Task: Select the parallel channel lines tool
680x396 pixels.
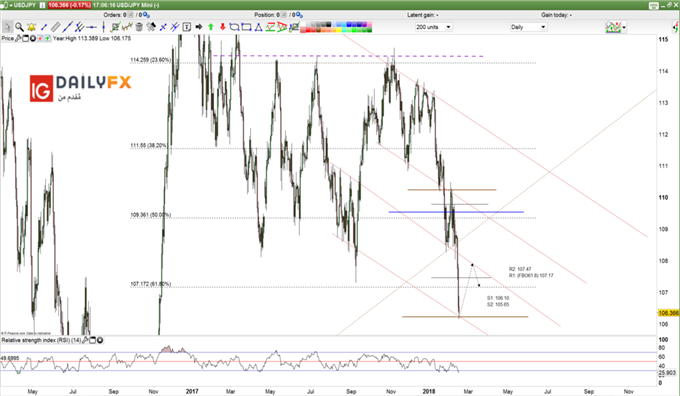Action: tap(79, 27)
